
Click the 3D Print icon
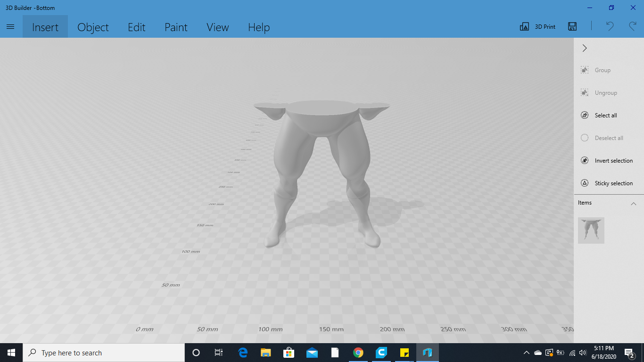coord(524,26)
